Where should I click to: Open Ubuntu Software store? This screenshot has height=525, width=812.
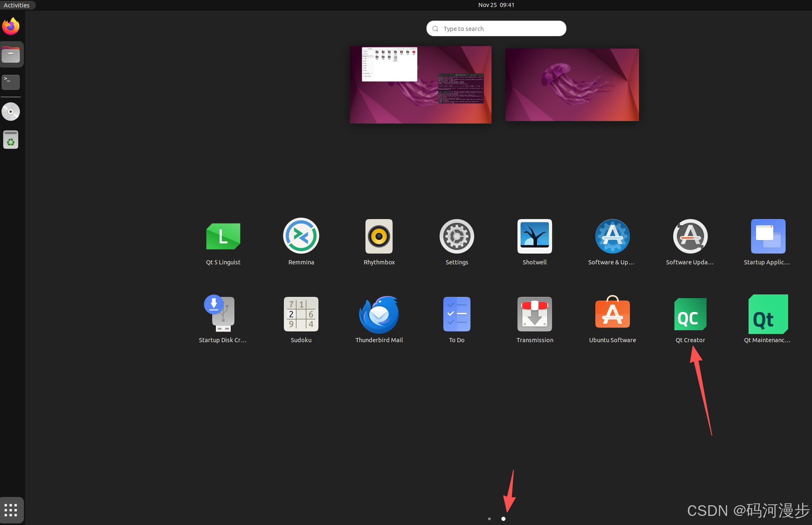(x=612, y=315)
